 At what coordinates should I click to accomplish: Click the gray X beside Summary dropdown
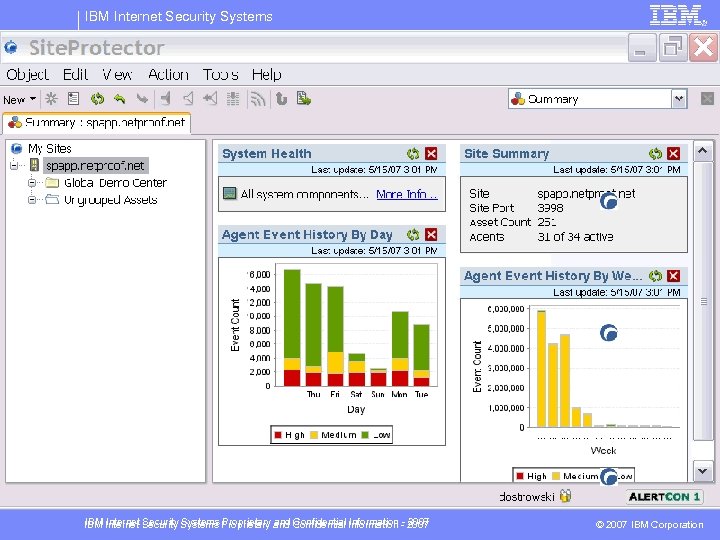click(x=707, y=99)
